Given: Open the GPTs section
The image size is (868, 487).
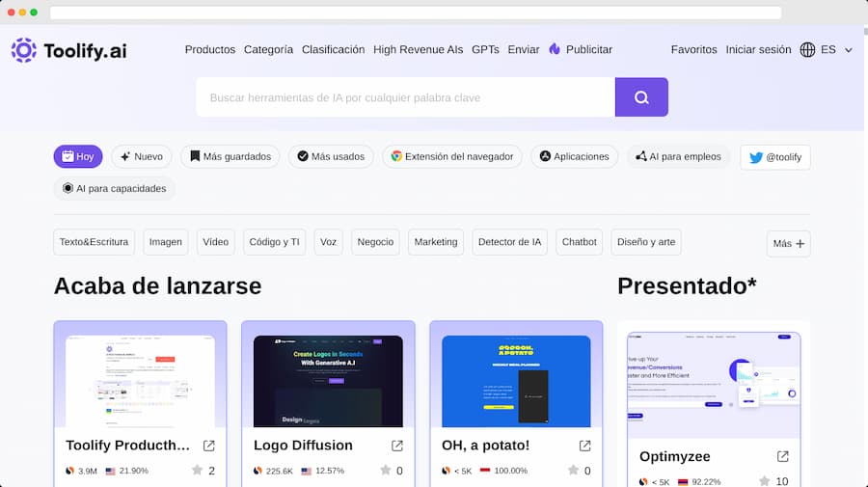Looking at the screenshot, I should tap(485, 50).
